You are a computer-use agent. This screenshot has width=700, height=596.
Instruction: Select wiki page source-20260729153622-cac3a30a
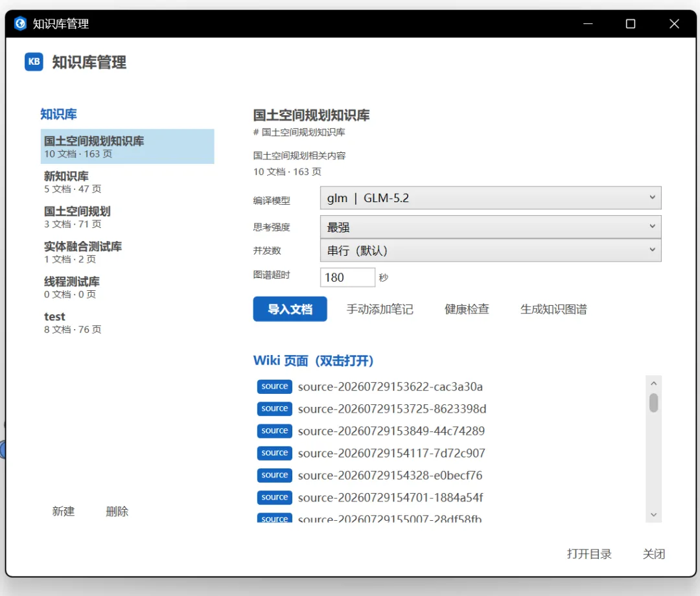coord(449,386)
